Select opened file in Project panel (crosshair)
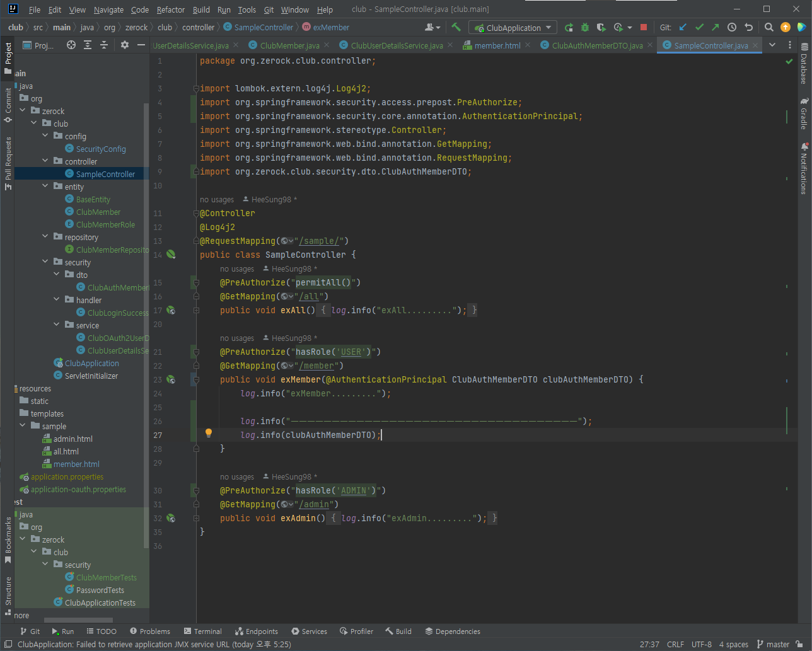The height and width of the screenshot is (651, 812). [x=71, y=45]
